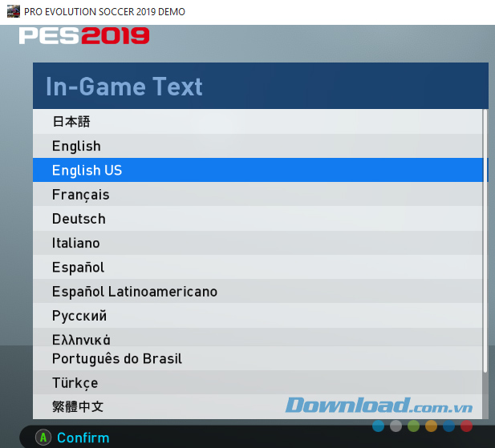495x448 pixels.
Task: Select Português do Brasil option
Action: click(258, 358)
